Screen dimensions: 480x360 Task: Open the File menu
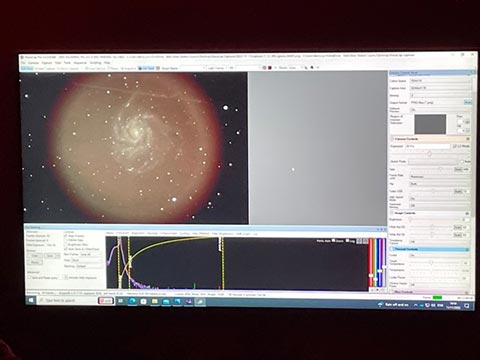point(23,63)
